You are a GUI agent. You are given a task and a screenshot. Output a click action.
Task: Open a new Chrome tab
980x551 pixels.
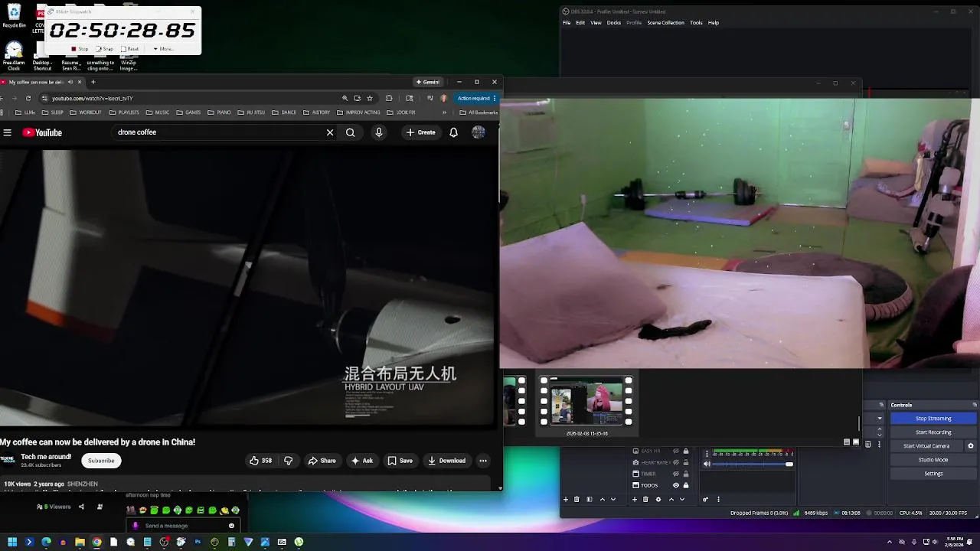(x=93, y=82)
